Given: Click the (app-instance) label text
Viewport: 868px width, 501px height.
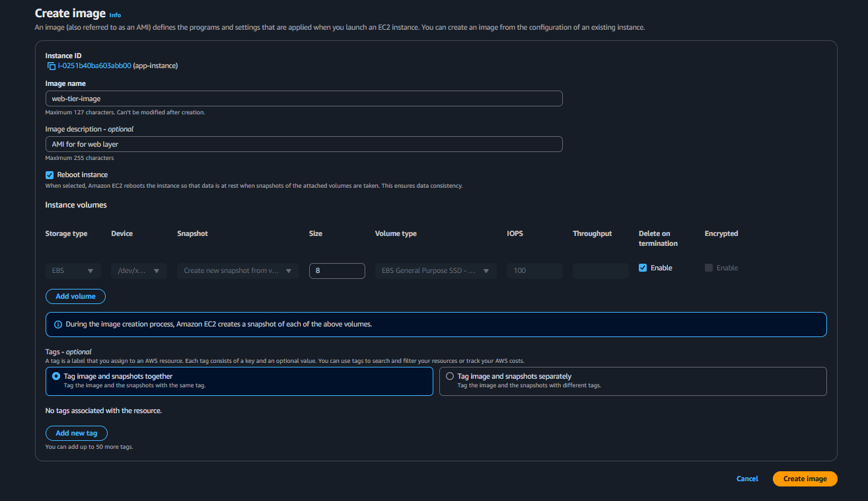Looking at the screenshot, I should pos(155,66).
